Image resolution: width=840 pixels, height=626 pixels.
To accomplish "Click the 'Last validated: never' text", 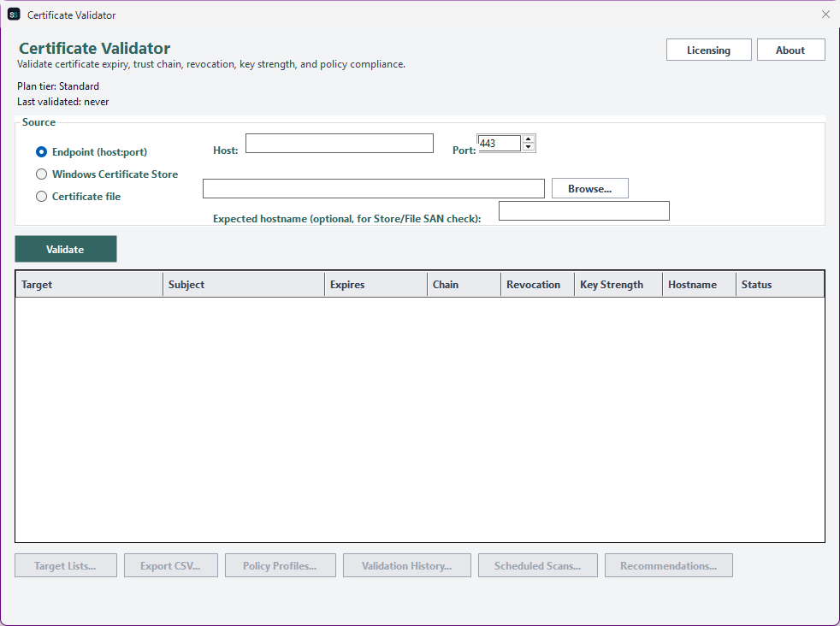I will (63, 102).
